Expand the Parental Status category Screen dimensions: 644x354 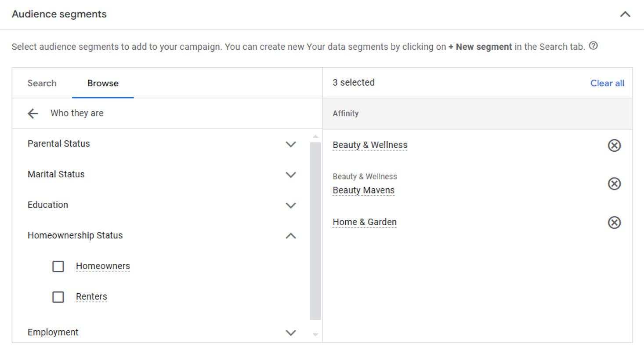click(290, 144)
